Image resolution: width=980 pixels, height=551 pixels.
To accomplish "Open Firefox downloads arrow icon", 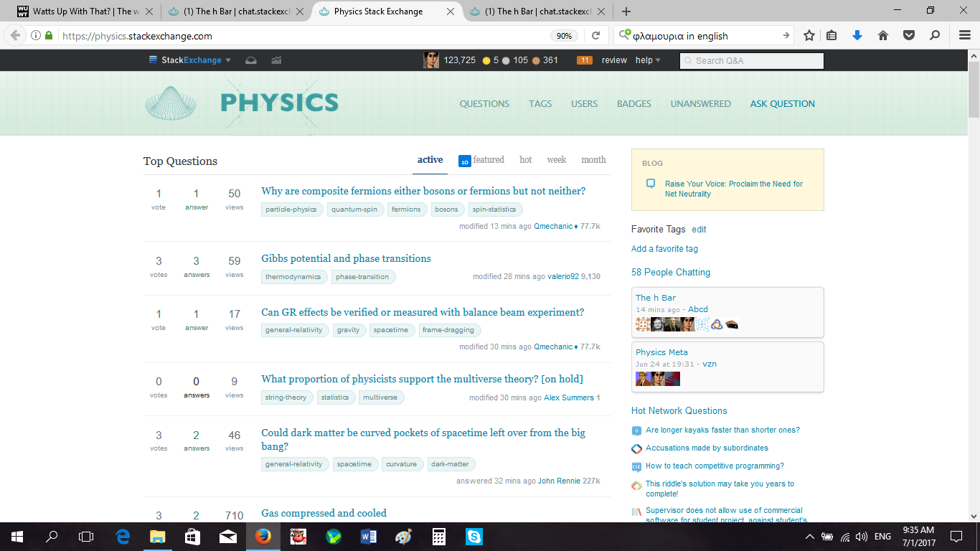I will [x=857, y=36].
